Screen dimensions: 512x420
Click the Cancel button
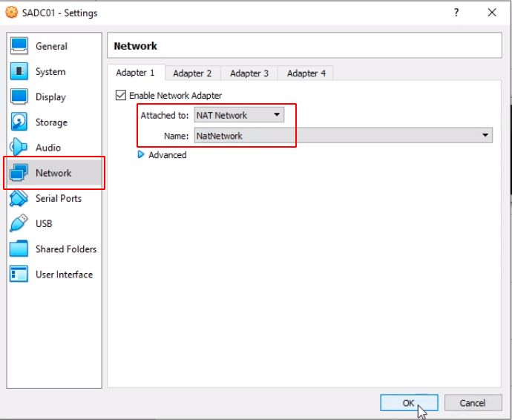pos(473,403)
